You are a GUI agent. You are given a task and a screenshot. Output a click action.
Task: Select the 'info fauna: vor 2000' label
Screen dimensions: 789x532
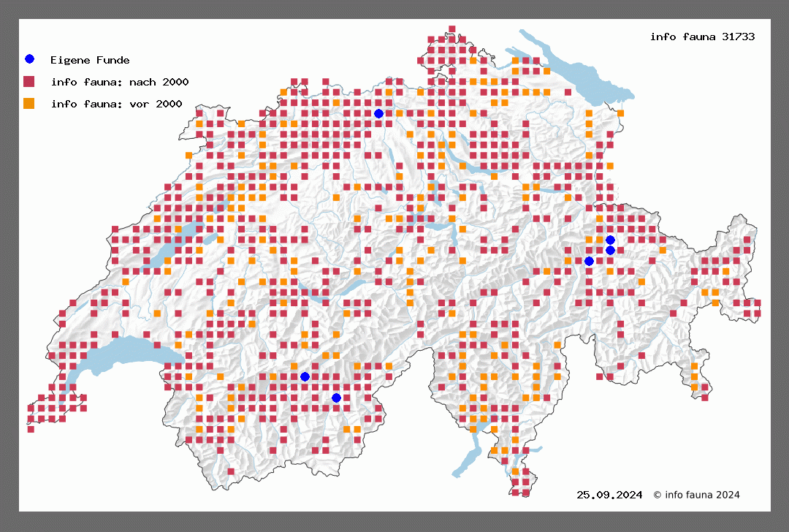point(116,104)
